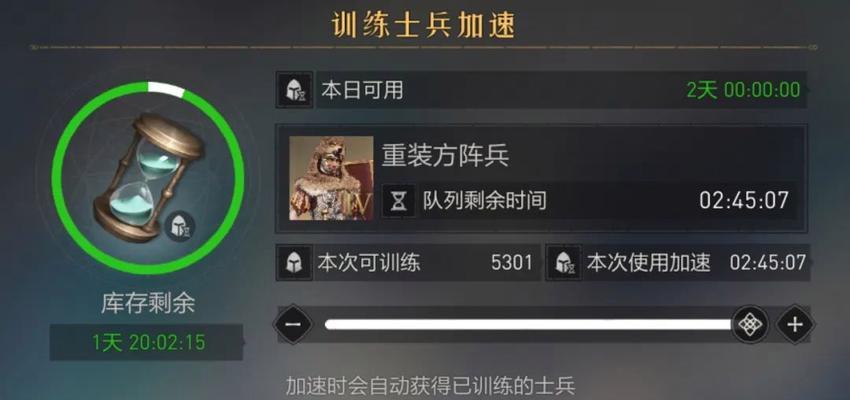
Task: Click the helmet icon beside 本次可训练
Action: coord(294,263)
